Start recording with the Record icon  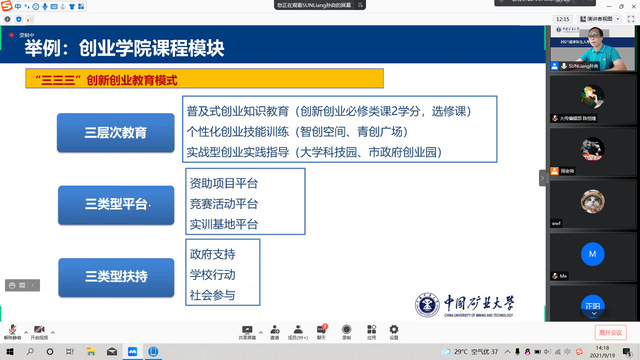coord(347,332)
